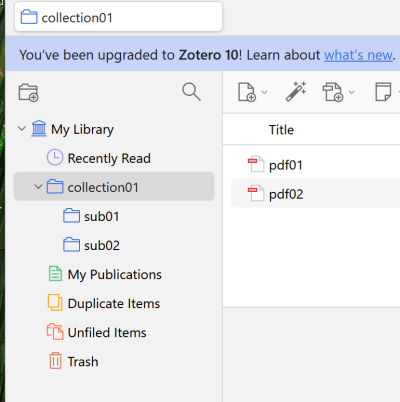Select the sub02 folder icon

click(x=71, y=245)
